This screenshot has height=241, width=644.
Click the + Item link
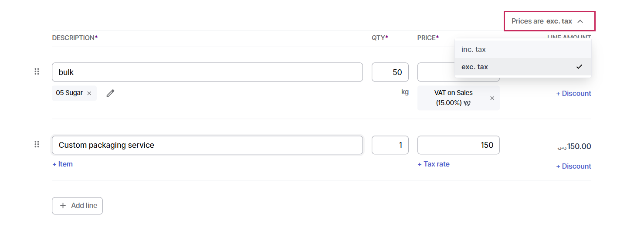63,164
